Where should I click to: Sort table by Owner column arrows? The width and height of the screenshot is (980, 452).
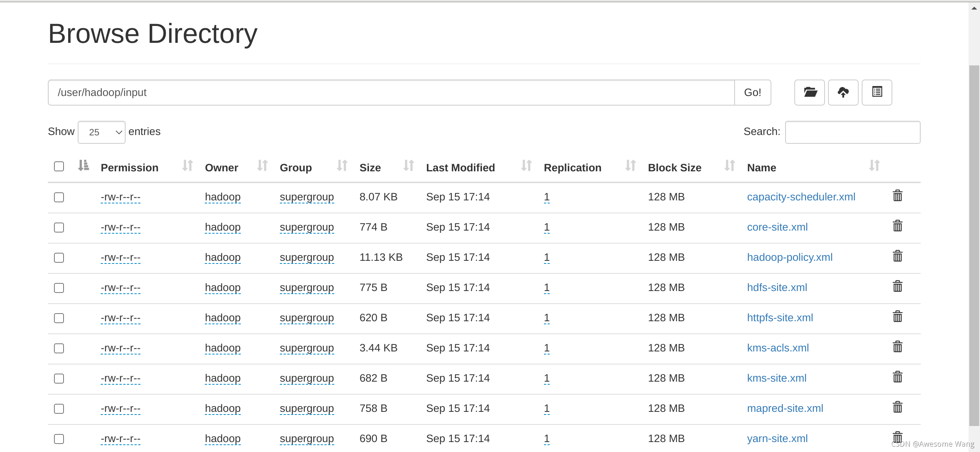click(x=263, y=166)
